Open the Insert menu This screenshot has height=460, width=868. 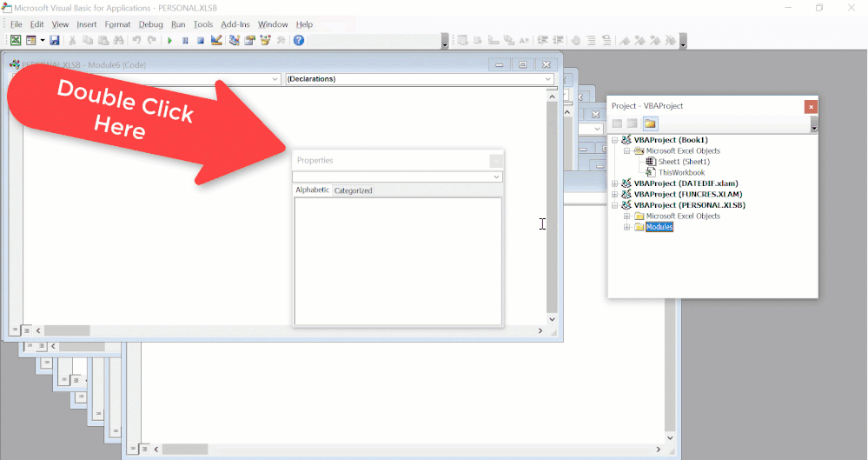86,24
